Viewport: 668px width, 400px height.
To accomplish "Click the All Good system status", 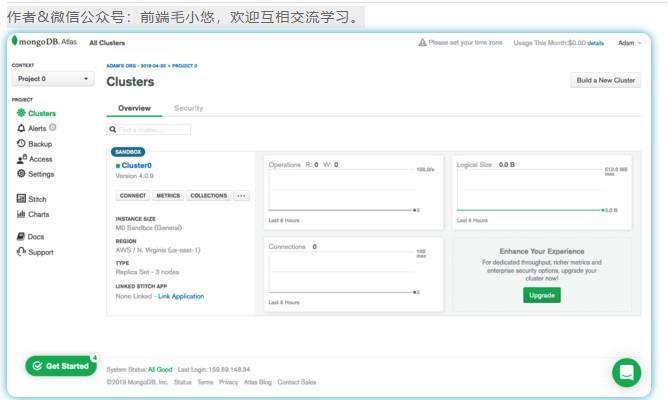I will click(x=160, y=369).
